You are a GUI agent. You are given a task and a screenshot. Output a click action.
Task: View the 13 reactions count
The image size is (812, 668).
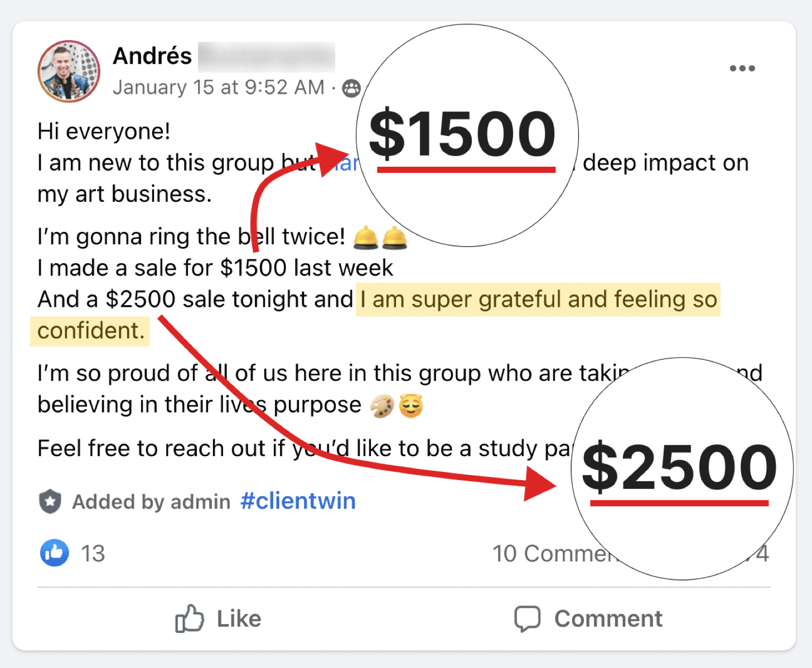pos(93,554)
